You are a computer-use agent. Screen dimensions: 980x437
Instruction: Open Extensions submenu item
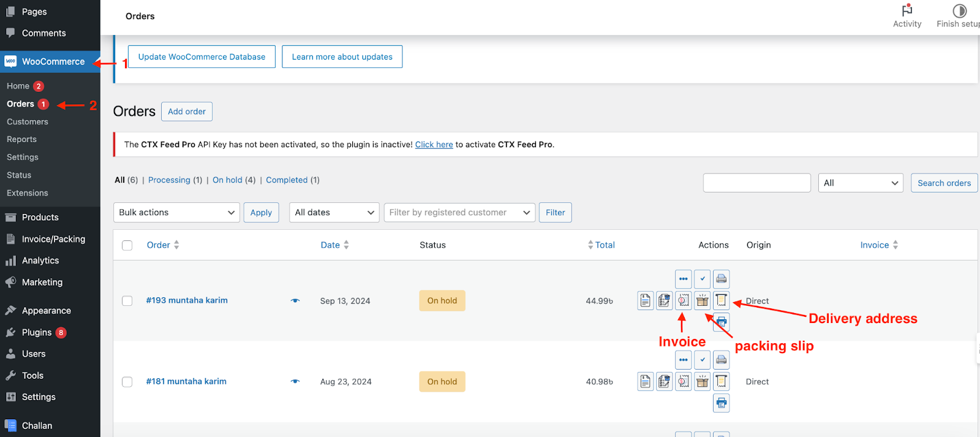tap(28, 192)
